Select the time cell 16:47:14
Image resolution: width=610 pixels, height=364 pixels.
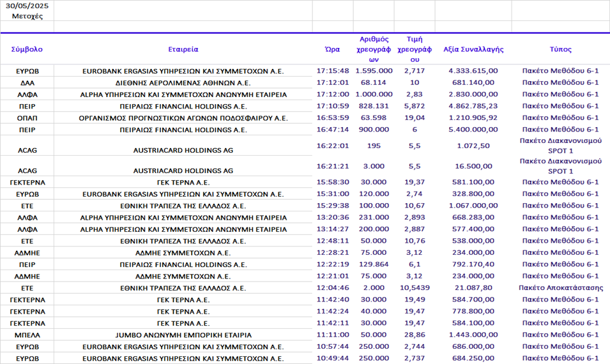point(333,129)
